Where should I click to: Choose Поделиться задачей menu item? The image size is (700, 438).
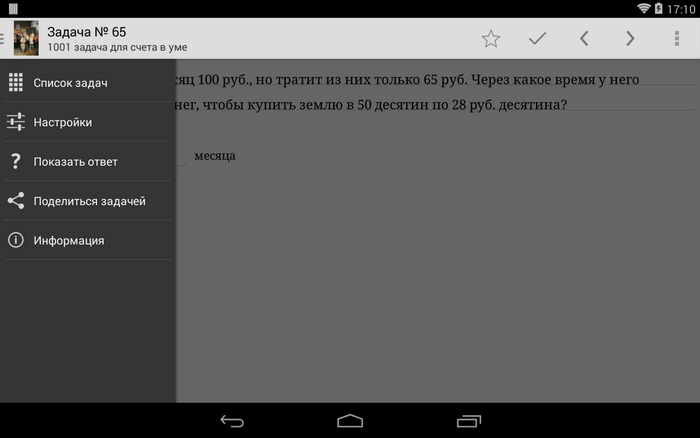88,200
